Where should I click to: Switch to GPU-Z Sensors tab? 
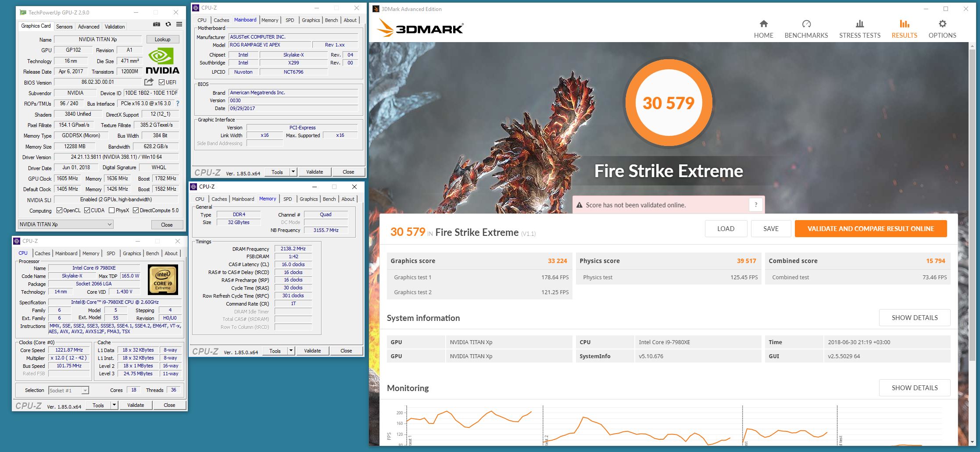(x=64, y=26)
